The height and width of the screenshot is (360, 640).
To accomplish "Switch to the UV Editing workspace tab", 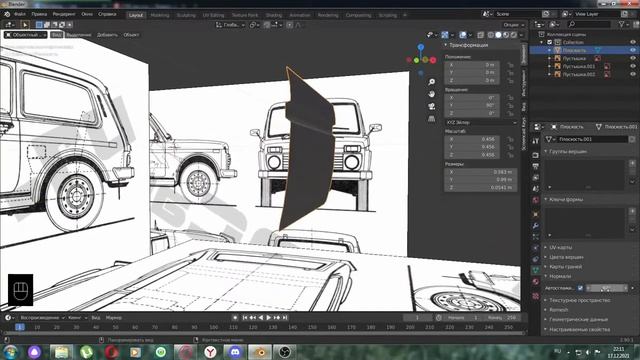I will [213, 15].
